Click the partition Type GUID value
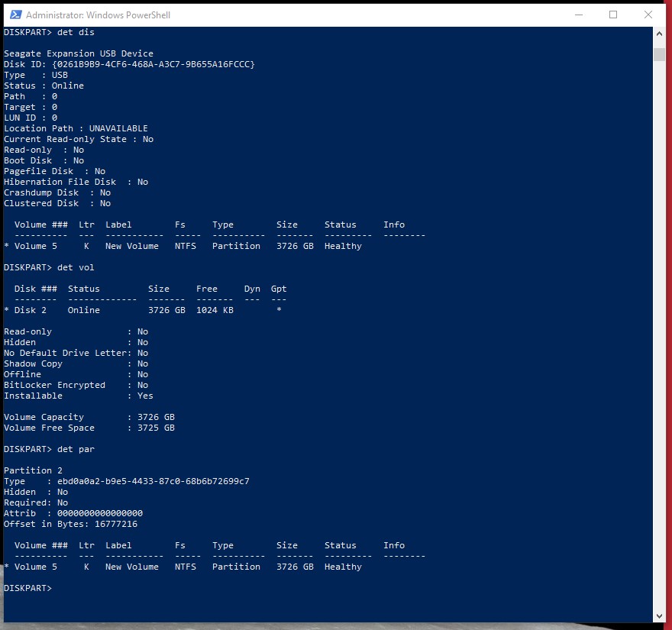Image resolution: width=672 pixels, height=630 pixels. pos(153,481)
